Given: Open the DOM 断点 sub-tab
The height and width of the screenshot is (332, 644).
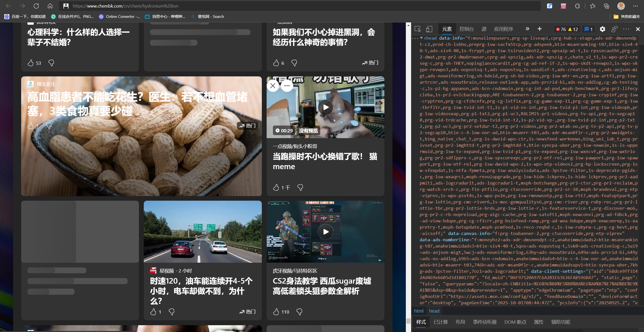Looking at the screenshot, I should 515,322.
